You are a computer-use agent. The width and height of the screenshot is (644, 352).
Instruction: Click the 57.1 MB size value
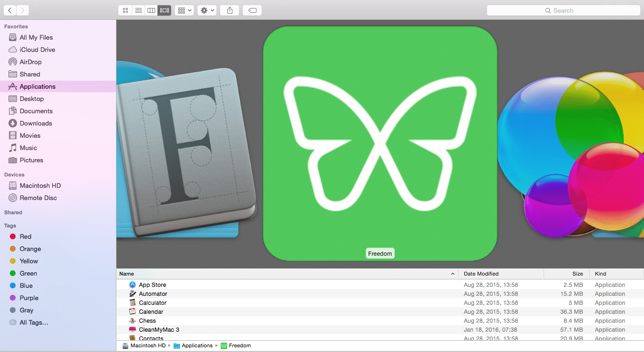tap(572, 330)
